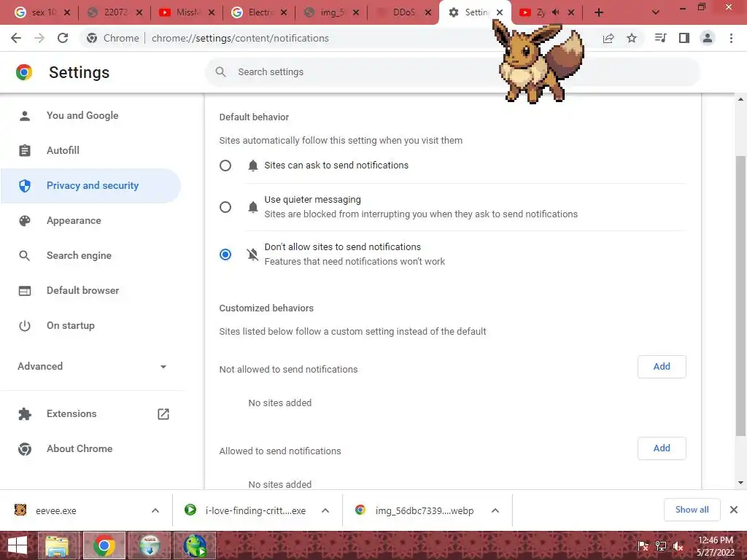Expand the Advanced section
Image resolution: width=747 pixels, height=560 pixels.
92,366
